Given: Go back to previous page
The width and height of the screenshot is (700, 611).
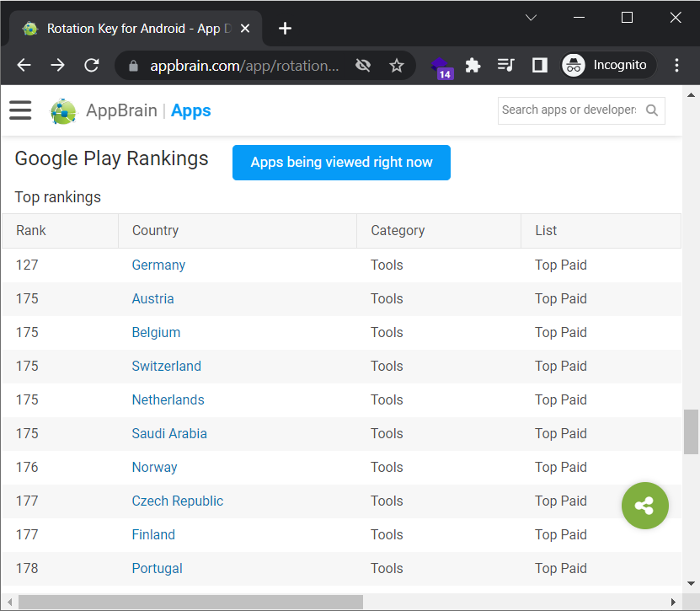Looking at the screenshot, I should [x=24, y=66].
